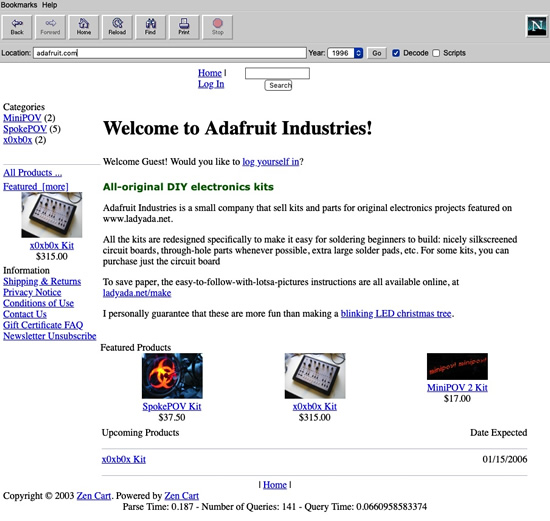This screenshot has height=521, width=550.
Task: Click the Newsletter Unsubscribe link
Action: coord(49,336)
